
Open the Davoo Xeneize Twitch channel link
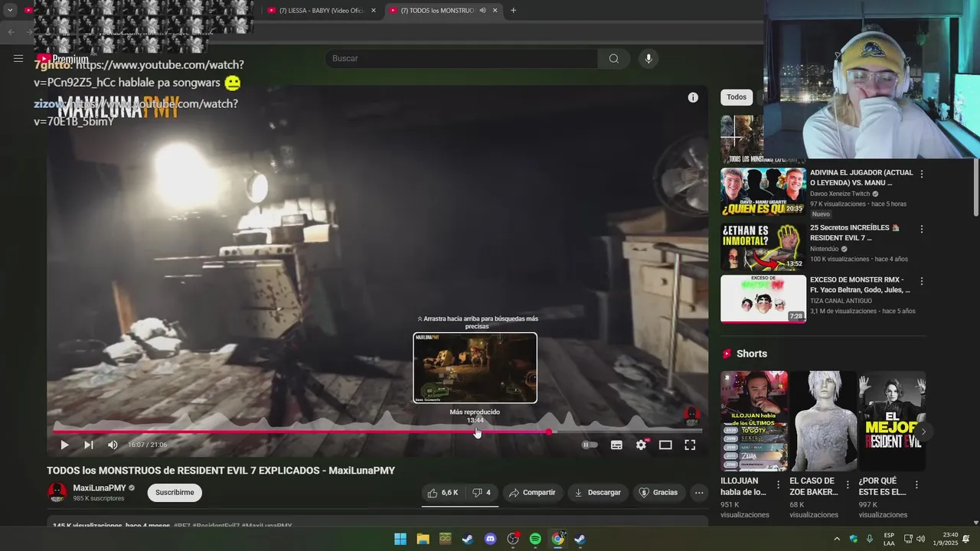(840, 194)
